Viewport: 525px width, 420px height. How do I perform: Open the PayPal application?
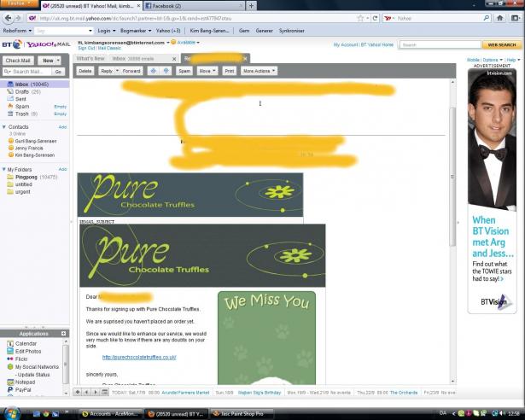tap(23, 390)
